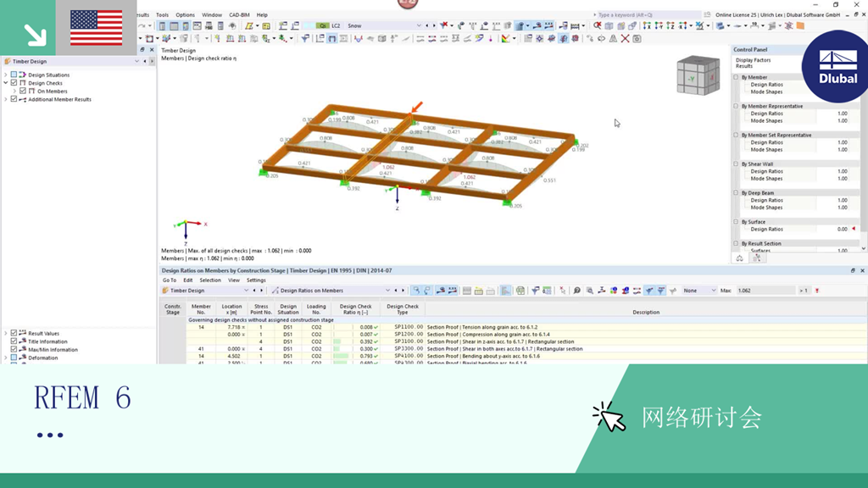The height and width of the screenshot is (488, 868).
Task: Expand the On Members tree node
Action: tap(15, 91)
